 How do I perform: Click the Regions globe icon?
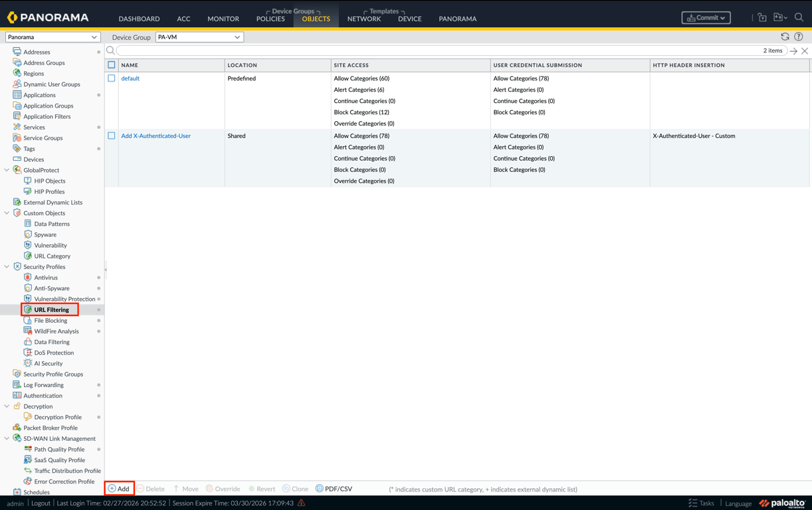tap(17, 73)
